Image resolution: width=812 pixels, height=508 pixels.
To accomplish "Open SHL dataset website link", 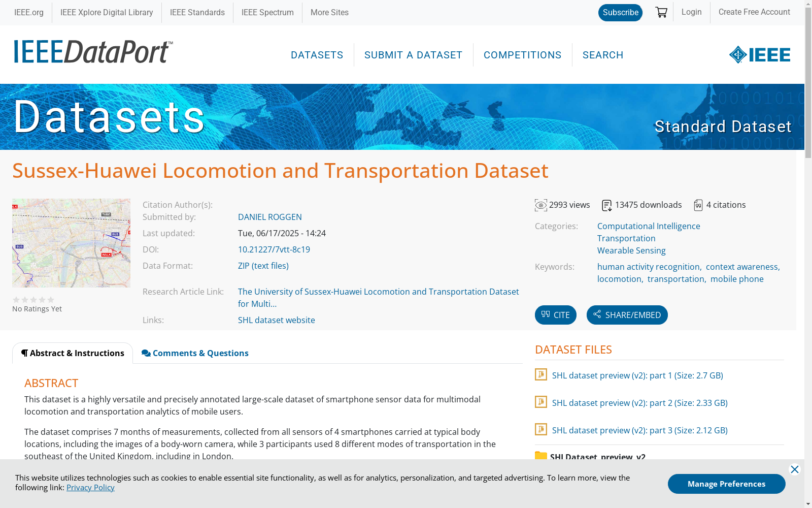I will click(277, 320).
